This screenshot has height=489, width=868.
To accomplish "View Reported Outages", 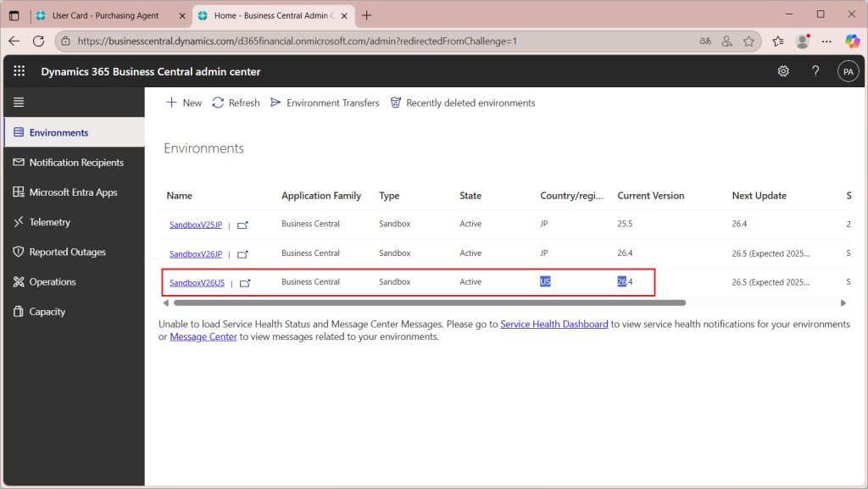I will 75,252.
